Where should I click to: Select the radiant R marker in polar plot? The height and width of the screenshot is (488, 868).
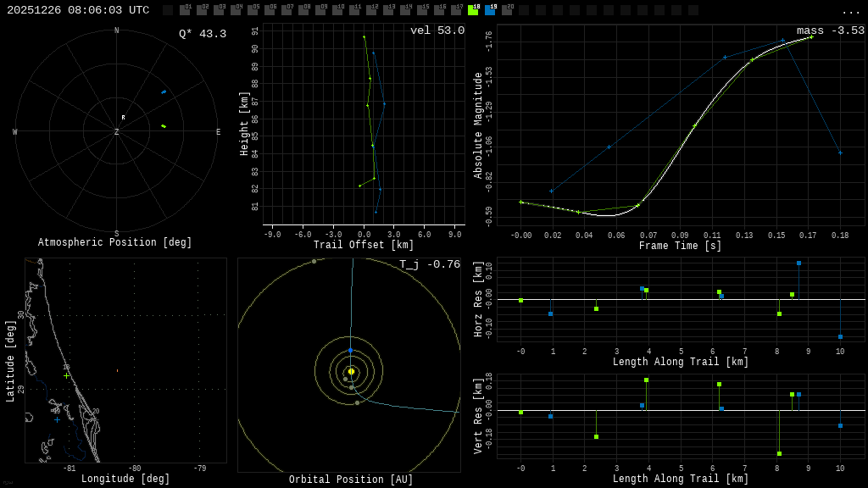pos(123,118)
